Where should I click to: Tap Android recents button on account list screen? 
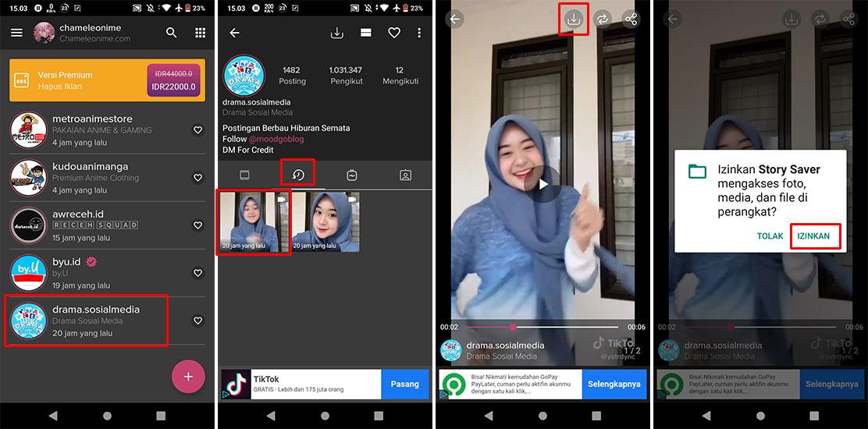[x=161, y=416]
